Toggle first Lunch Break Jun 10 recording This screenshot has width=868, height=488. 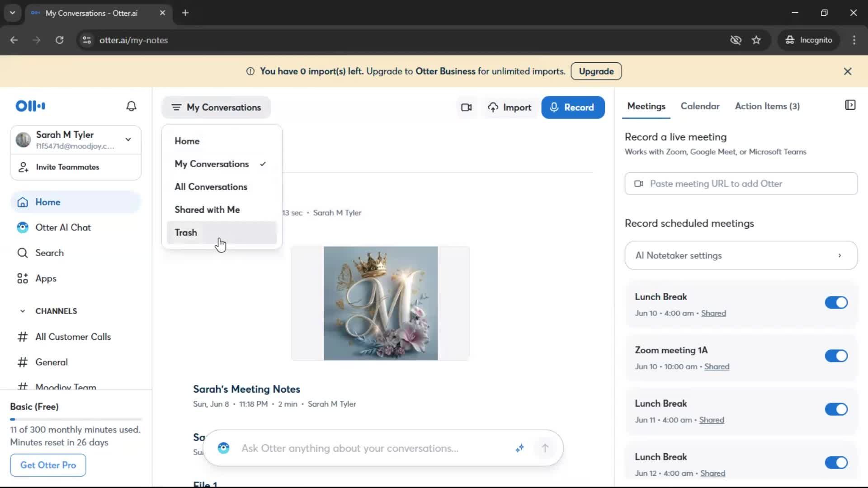point(836,303)
